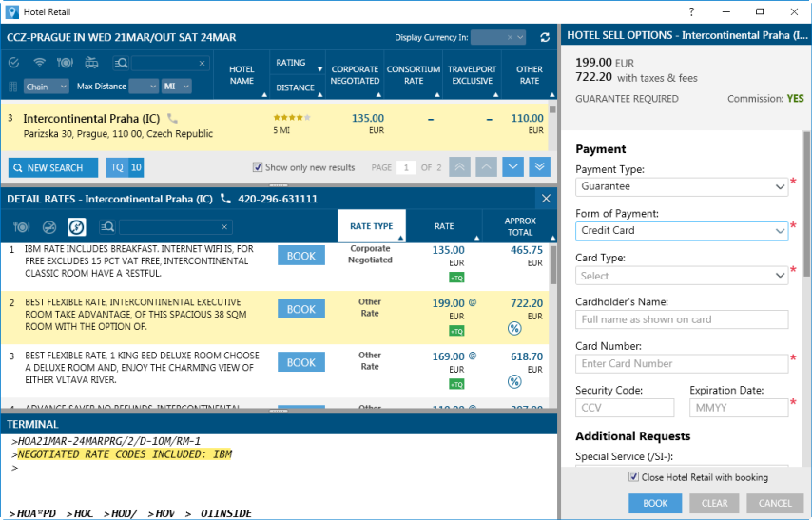Screen dimensions: 812x520
Task: Uncheck Close Hotel Retail with booking
Action: tap(634, 477)
